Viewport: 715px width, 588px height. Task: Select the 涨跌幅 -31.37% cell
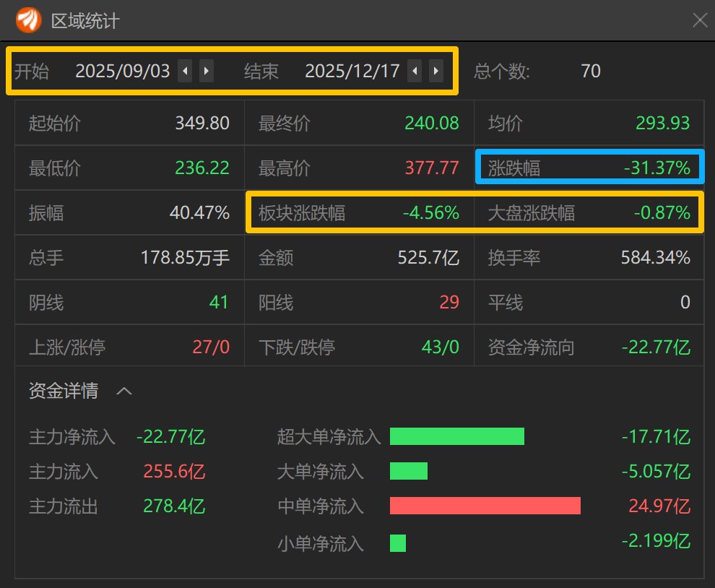click(589, 168)
